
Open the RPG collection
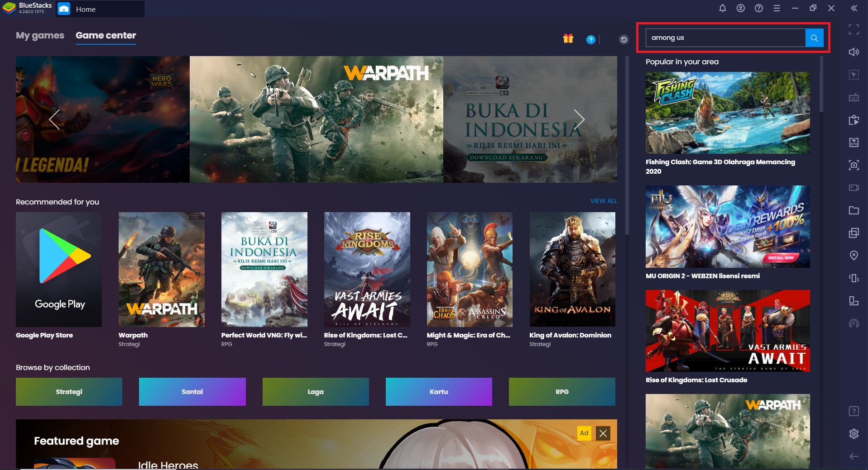pos(562,392)
